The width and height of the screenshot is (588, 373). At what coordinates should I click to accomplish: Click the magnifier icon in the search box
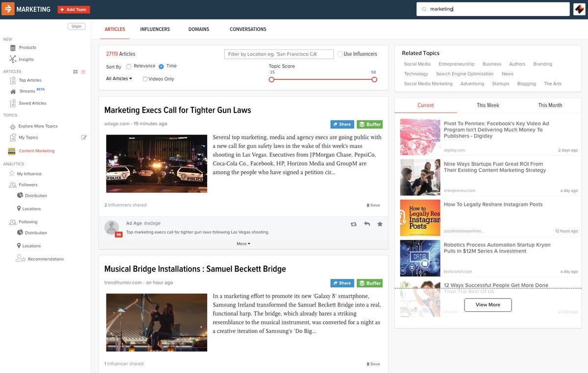[424, 9]
